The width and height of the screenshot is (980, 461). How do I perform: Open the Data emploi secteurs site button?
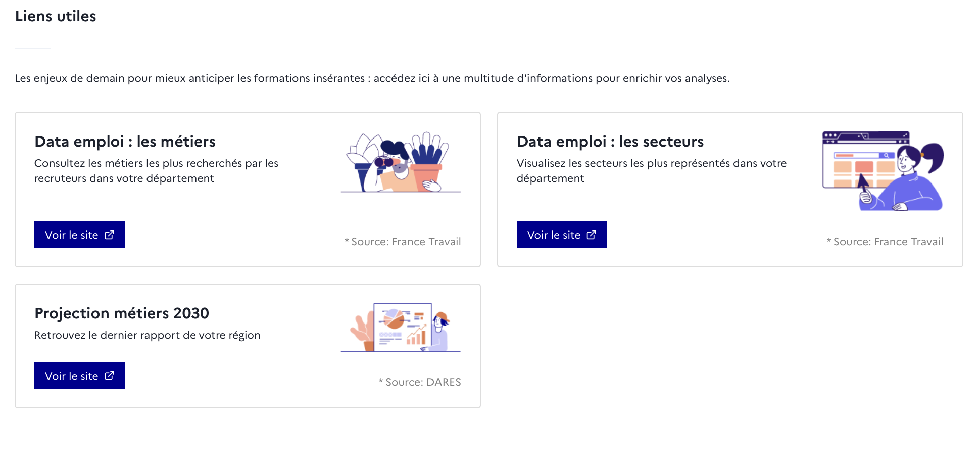click(562, 235)
